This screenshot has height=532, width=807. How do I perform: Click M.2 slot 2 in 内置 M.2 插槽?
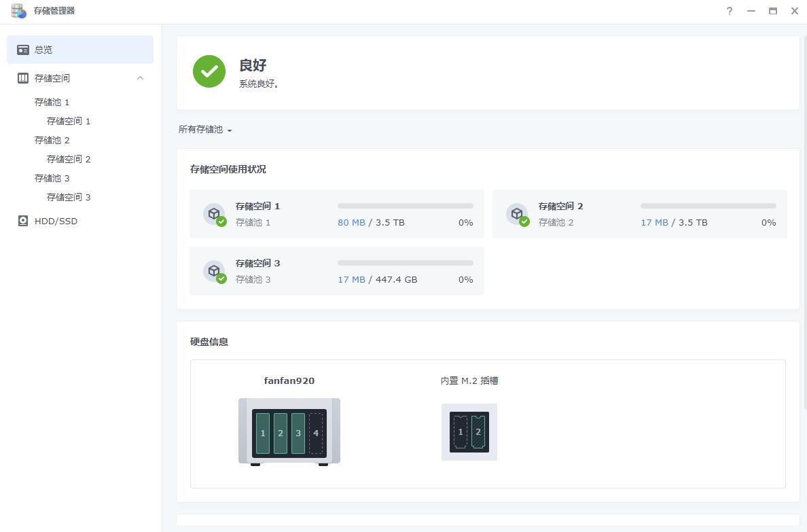pos(478,431)
